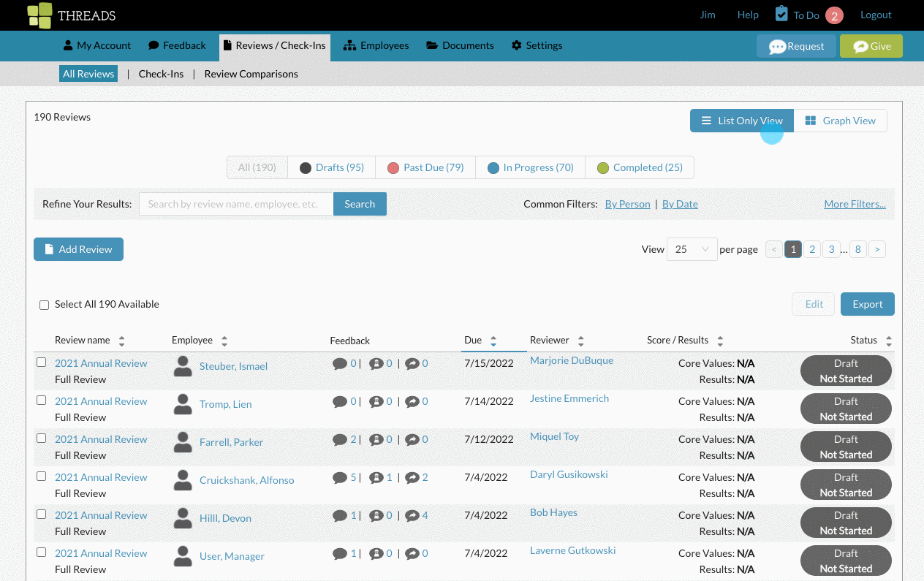Tick checkbox for Farrell, Parker review
Viewport: 924px width, 581px height.
click(42, 438)
